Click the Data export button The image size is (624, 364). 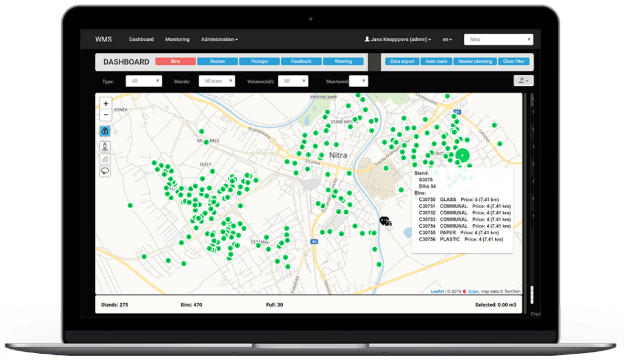402,61
